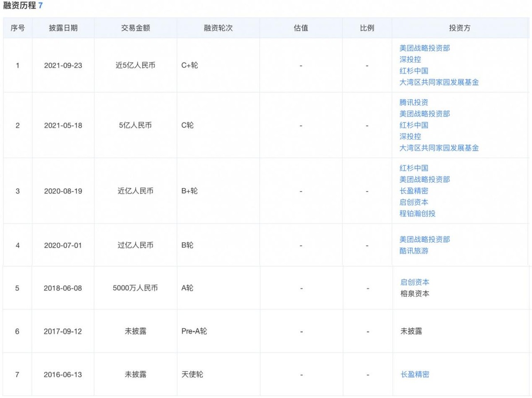
Task: Open 深投控 in the 2021-05-18 round
Action: (x=410, y=137)
